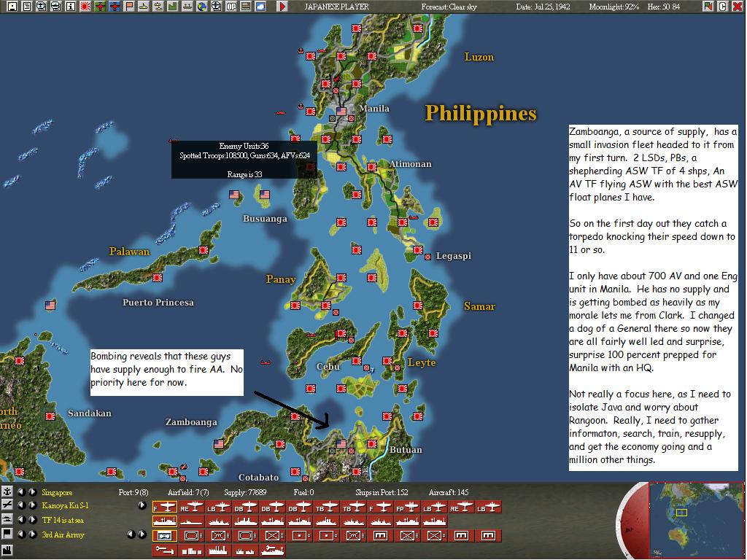Click 'Port: 9(8)' text
747x560 pixels.
[133, 492]
